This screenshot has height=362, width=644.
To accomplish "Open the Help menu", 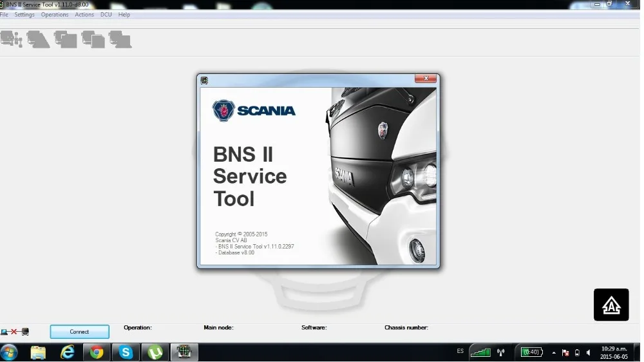I will coord(124,14).
